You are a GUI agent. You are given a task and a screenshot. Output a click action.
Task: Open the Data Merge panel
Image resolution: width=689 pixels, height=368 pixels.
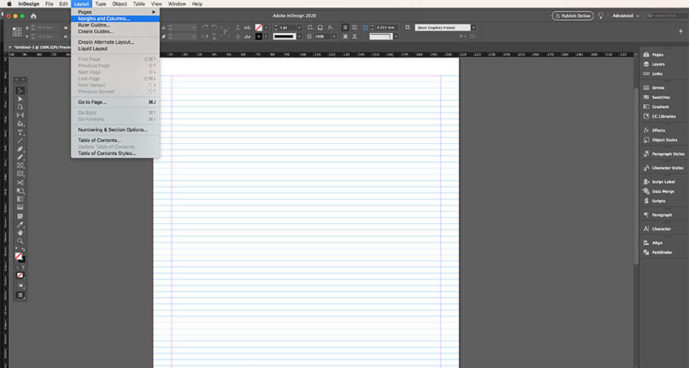click(658, 191)
